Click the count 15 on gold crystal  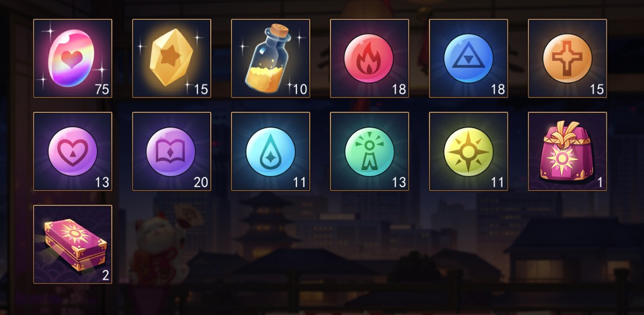pos(201,89)
